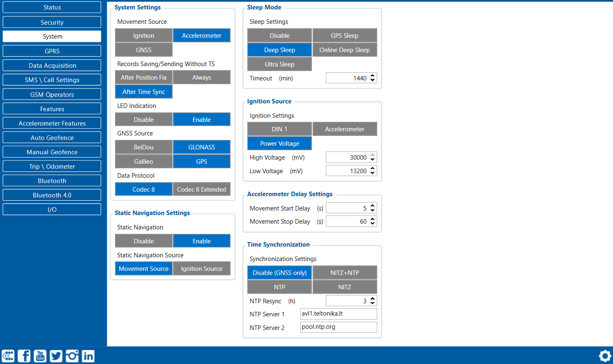The image size is (613, 364).
Task: Open the Twitter bird icon
Action: pyautogui.click(x=56, y=356)
